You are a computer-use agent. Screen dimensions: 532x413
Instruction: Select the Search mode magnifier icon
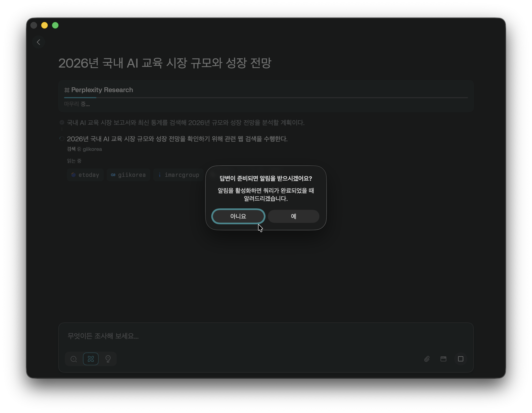click(x=74, y=359)
